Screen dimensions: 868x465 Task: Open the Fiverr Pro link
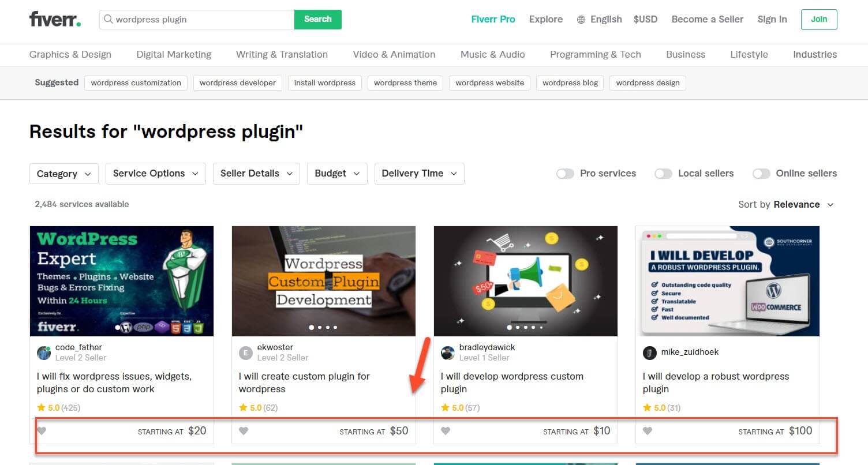(x=493, y=19)
